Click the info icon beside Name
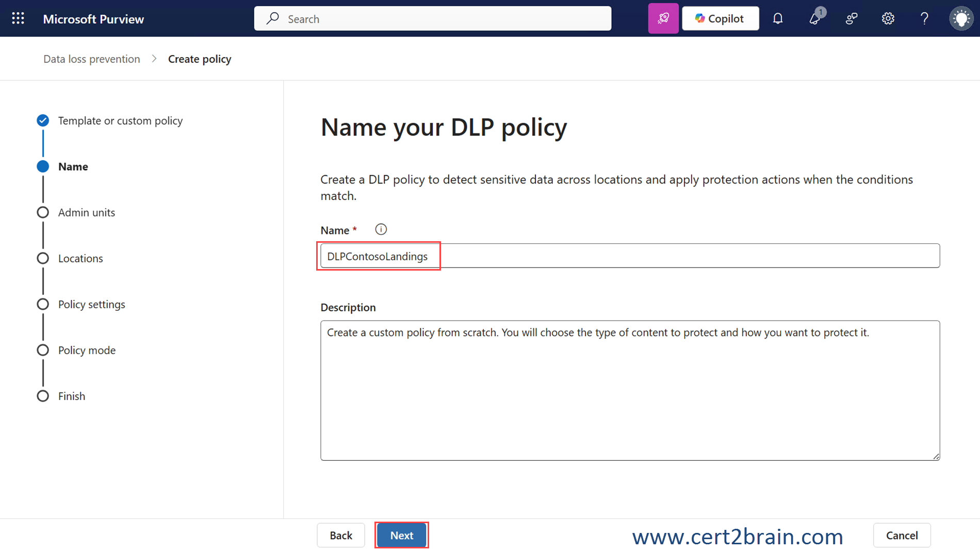This screenshot has height=551, width=980. 381,229
